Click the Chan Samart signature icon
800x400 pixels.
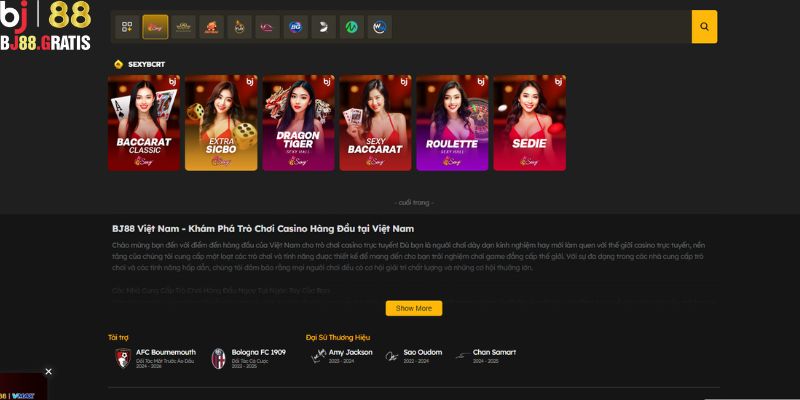[x=462, y=356]
